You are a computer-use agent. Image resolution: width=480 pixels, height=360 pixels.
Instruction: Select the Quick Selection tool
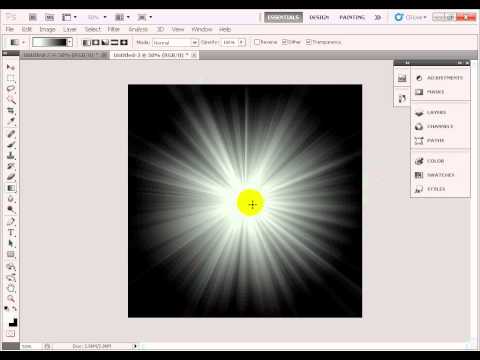click(11, 100)
